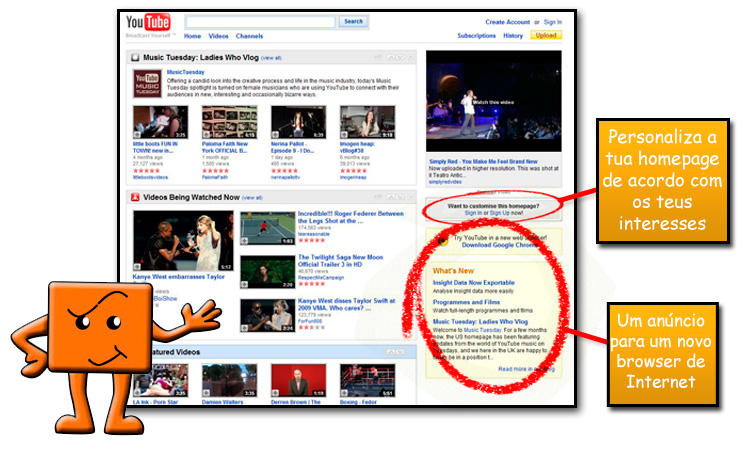Open the YouTube Music Tuesday channel avatar
This screenshot has width=750, height=450.
(147, 83)
